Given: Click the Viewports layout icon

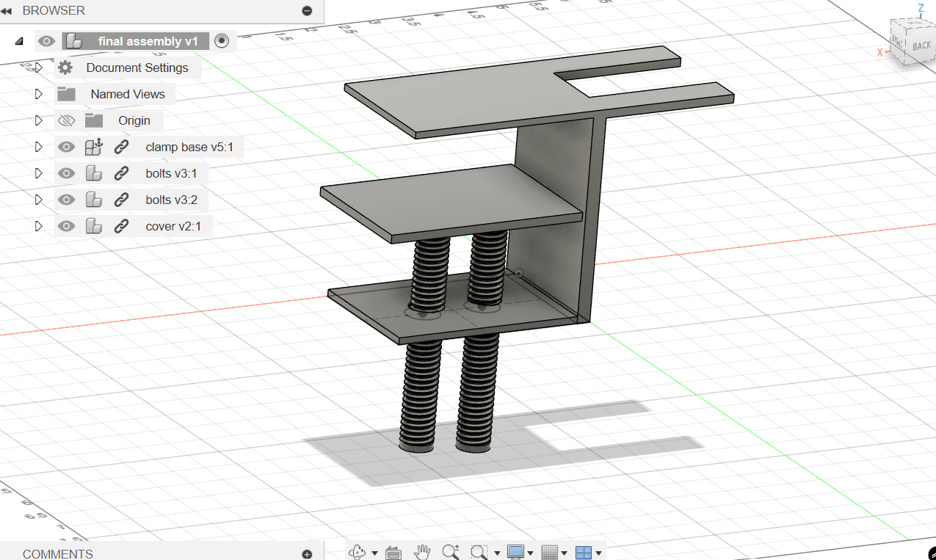Looking at the screenshot, I should coord(584,552).
